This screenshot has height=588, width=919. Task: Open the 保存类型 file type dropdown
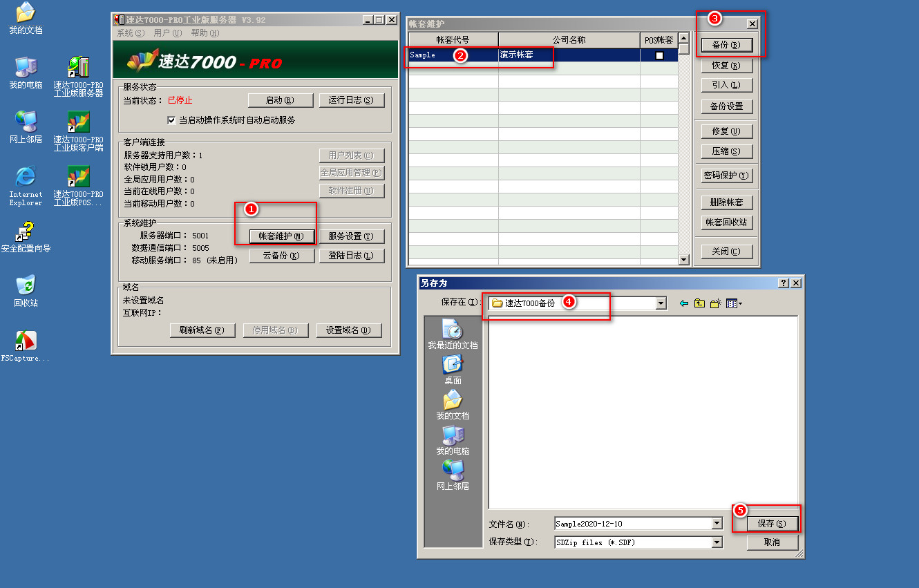[717, 542]
